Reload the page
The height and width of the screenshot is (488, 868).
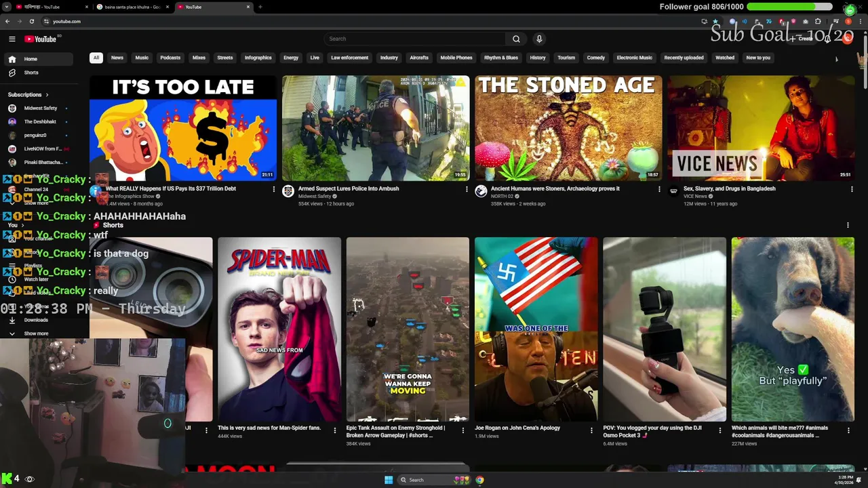[31, 21]
